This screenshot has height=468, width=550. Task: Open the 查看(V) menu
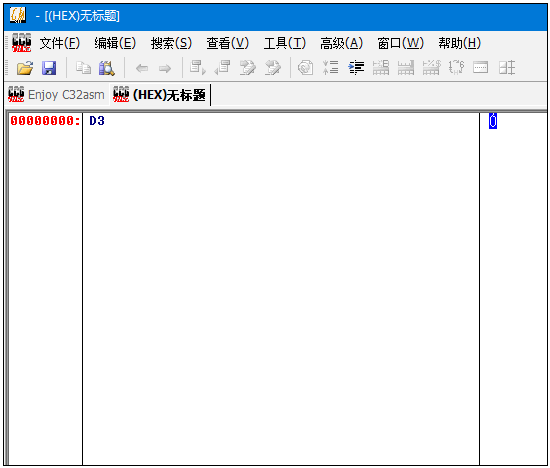pyautogui.click(x=228, y=43)
